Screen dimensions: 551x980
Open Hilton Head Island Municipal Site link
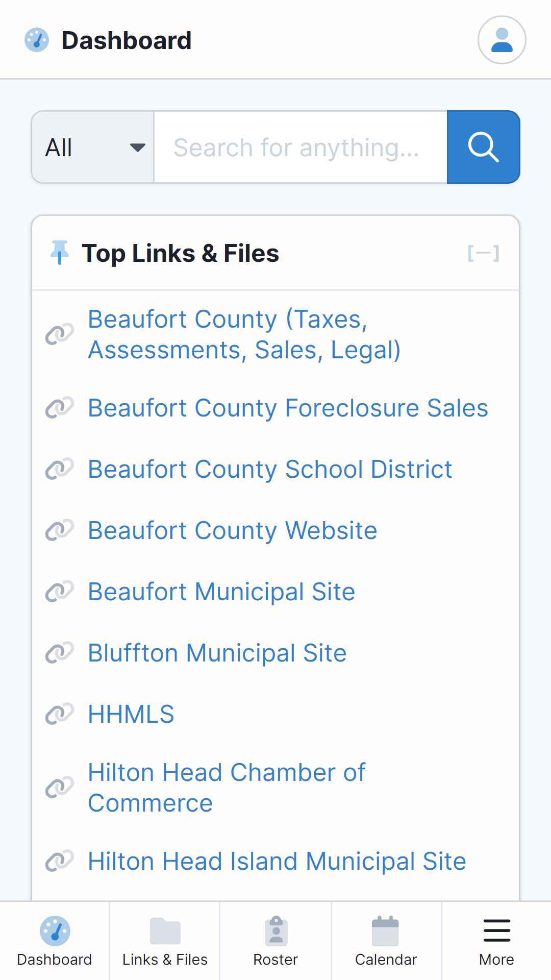(x=277, y=861)
